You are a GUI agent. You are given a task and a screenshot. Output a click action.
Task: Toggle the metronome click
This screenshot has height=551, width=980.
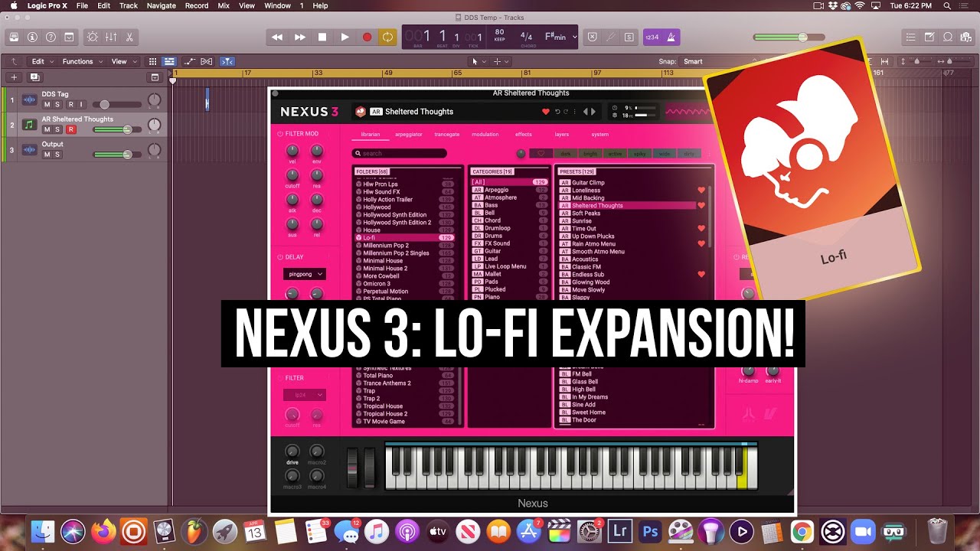(x=671, y=37)
